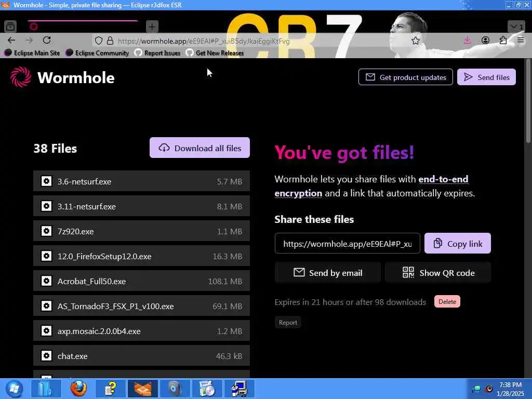Expand the list all tabs dropdown
The image size is (532, 399).
pos(516,26)
